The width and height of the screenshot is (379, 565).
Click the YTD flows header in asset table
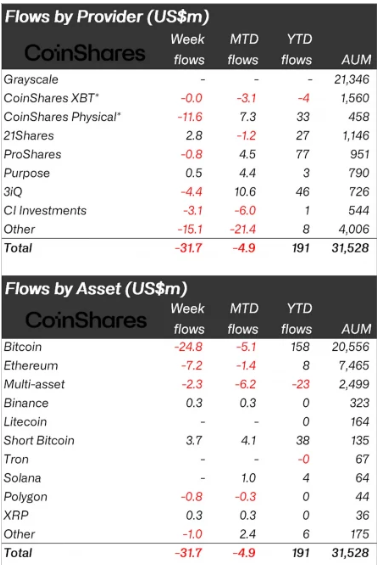pos(297,319)
